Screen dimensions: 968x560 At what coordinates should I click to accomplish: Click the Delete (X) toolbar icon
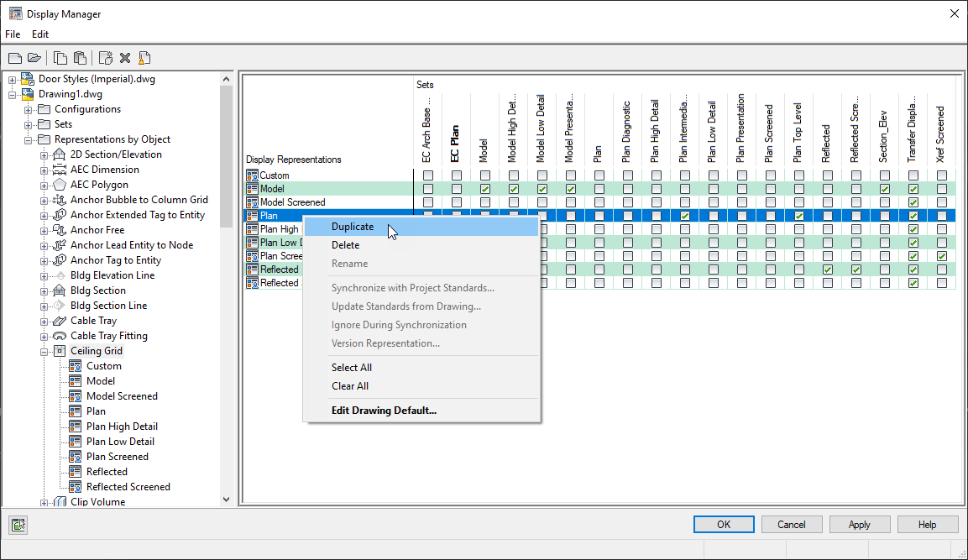coord(124,57)
